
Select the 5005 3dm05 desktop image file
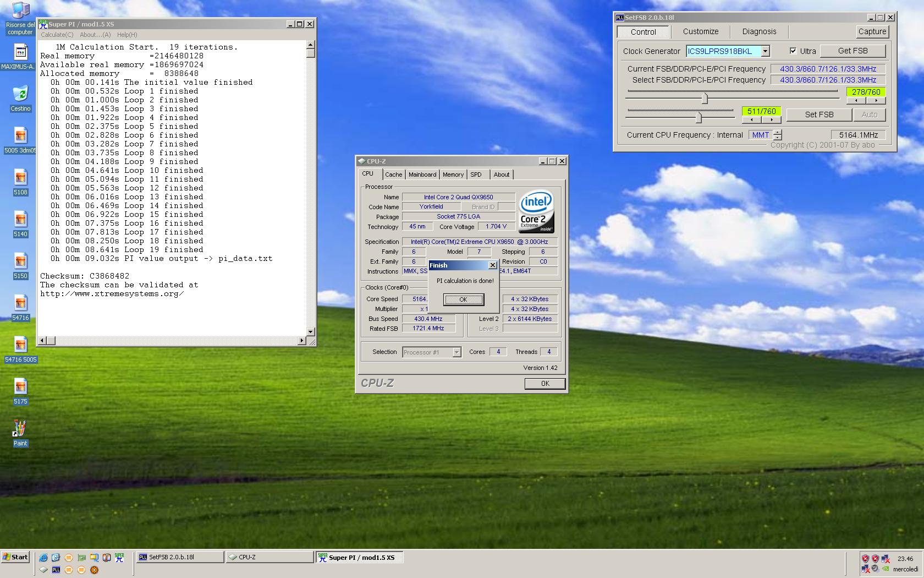coord(20,141)
